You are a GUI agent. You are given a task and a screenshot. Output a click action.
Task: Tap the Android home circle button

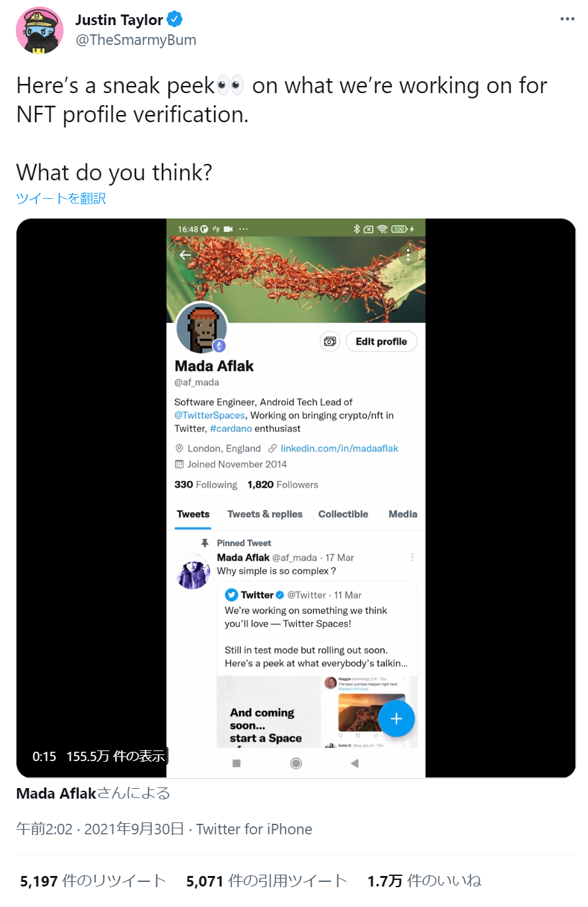(x=296, y=764)
